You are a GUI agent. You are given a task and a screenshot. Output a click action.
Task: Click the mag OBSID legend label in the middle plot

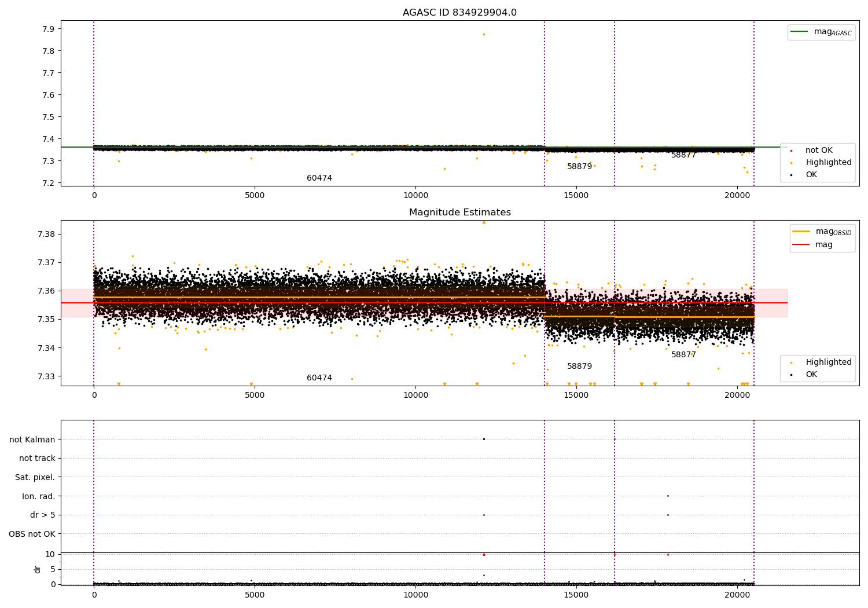pyautogui.click(x=834, y=232)
